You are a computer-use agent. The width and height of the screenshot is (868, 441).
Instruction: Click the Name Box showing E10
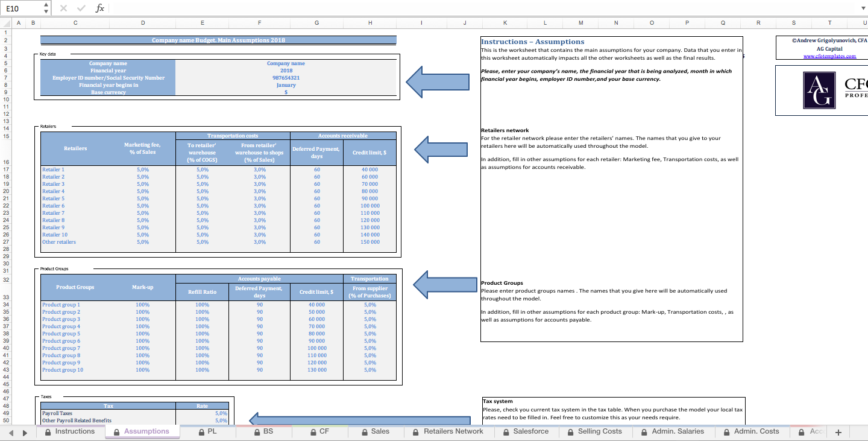point(22,8)
